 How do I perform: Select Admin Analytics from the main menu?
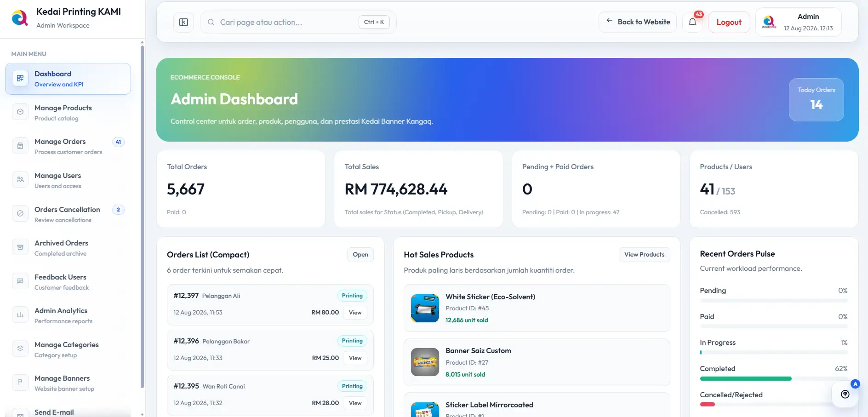(x=68, y=315)
